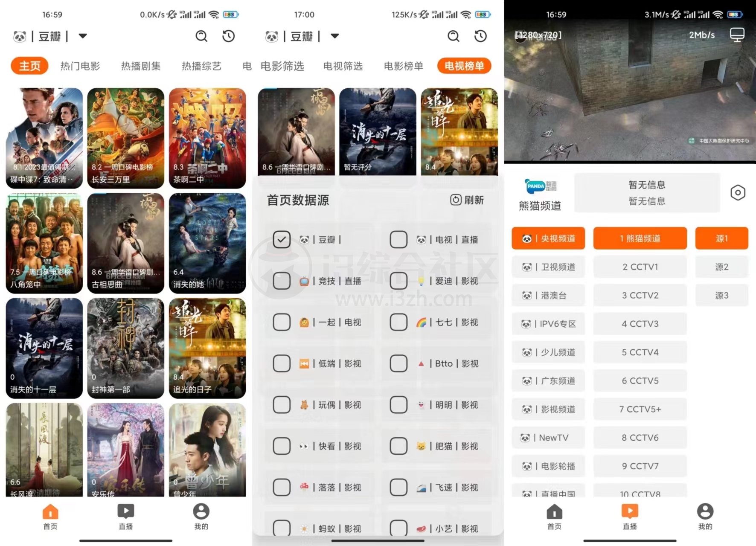Open 电影榜单 tab
The image size is (756, 546).
click(x=404, y=66)
